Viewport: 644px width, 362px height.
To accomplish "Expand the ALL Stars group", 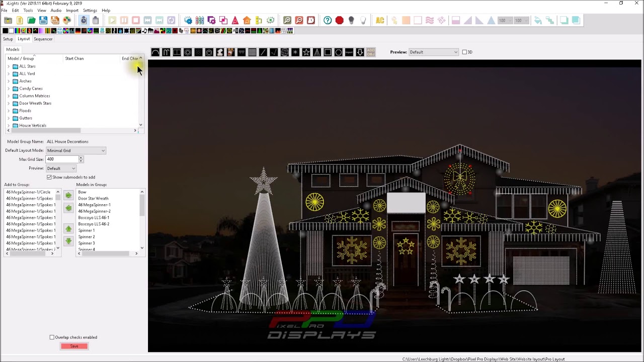I will [9, 66].
